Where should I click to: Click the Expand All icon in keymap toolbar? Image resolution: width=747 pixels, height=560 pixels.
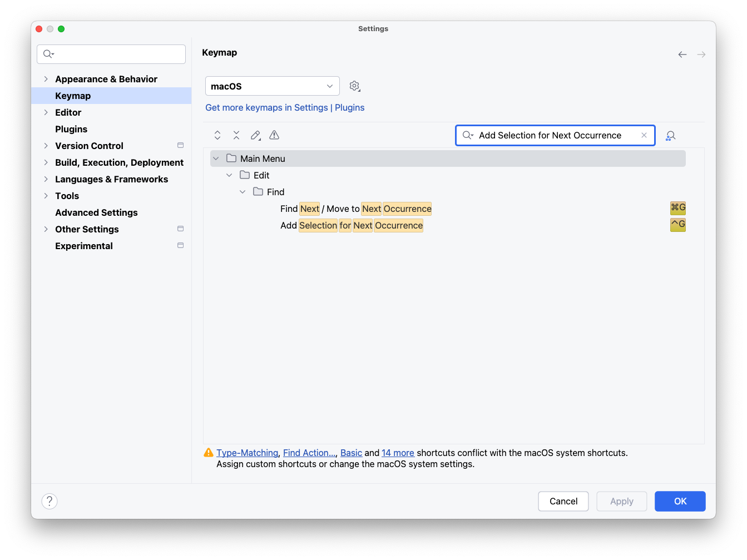click(x=217, y=135)
